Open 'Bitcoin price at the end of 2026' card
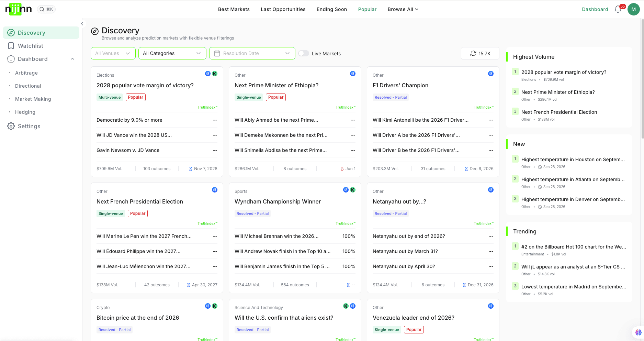This screenshot has width=644, height=341. [x=138, y=318]
